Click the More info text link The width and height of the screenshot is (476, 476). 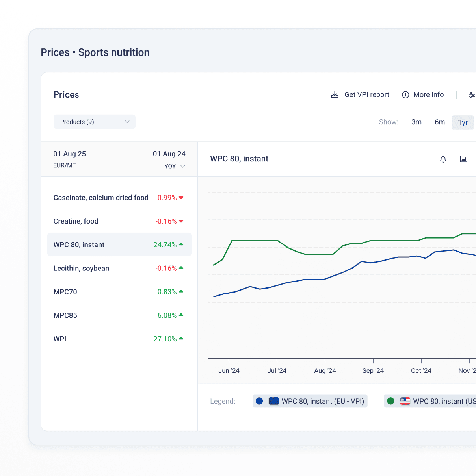pyautogui.click(x=428, y=95)
